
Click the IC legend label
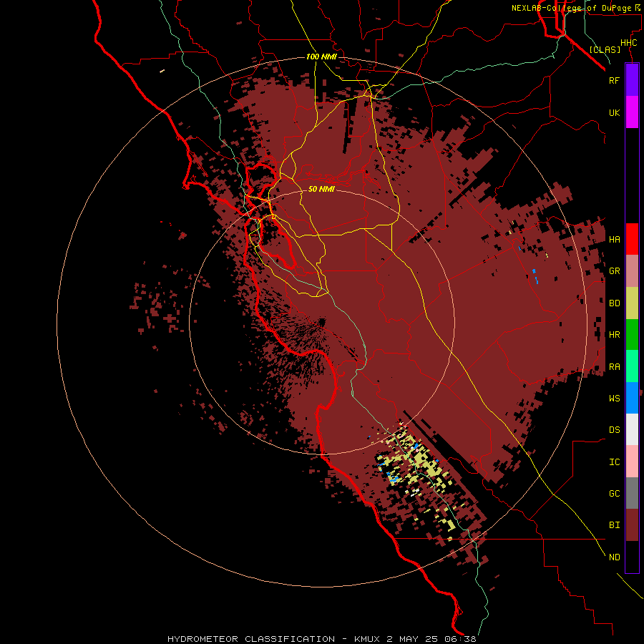[614, 462]
